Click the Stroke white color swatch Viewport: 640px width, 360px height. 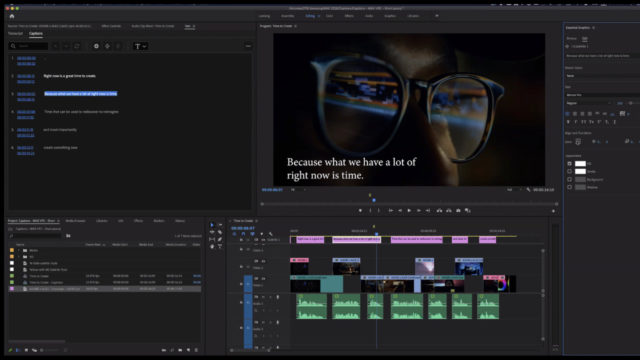coord(580,171)
